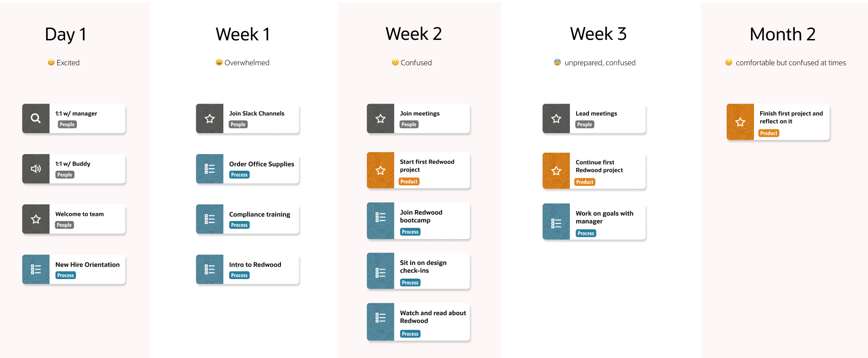Open the Month 2 column heading
The height and width of the screenshot is (358, 868).
coord(782,34)
